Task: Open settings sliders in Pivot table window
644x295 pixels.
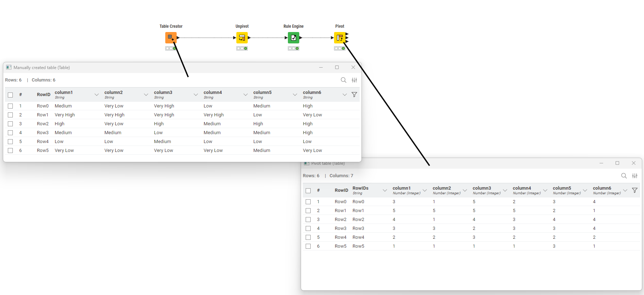Action: click(635, 176)
